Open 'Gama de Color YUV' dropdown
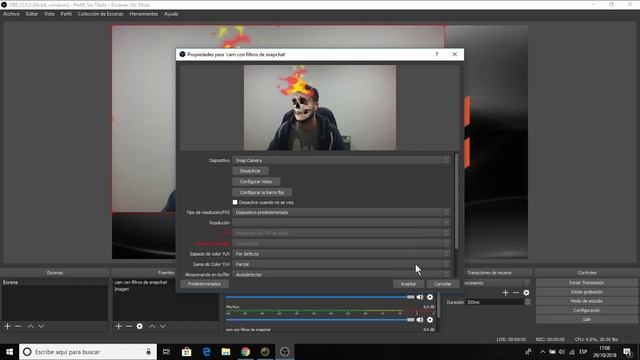The image size is (640, 360). coord(341,264)
